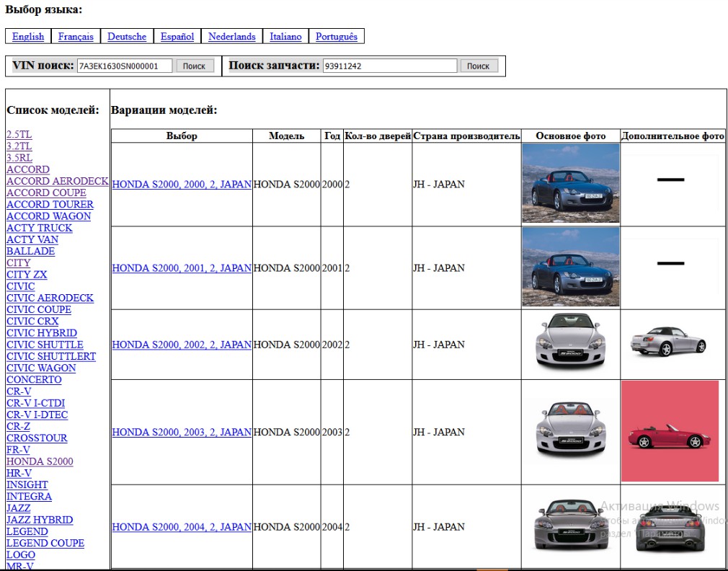
Task: Open the CIVIC COUPE model
Action: pos(39,309)
